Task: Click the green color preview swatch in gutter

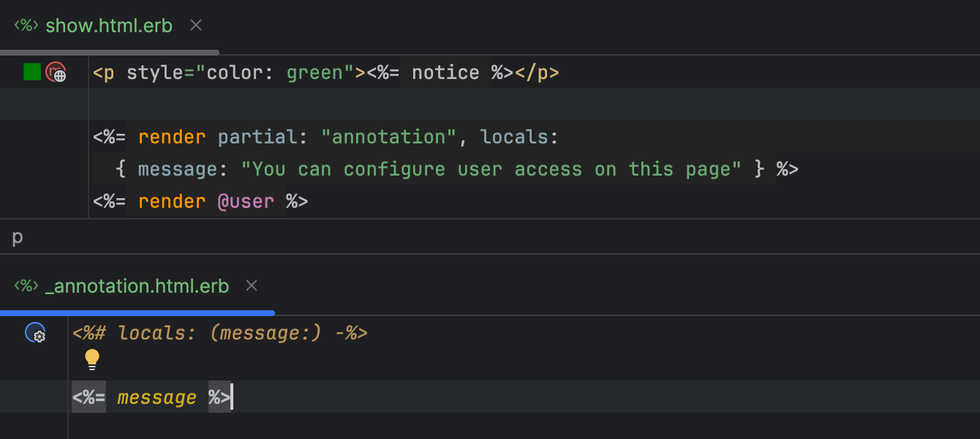Action: pyautogui.click(x=32, y=72)
